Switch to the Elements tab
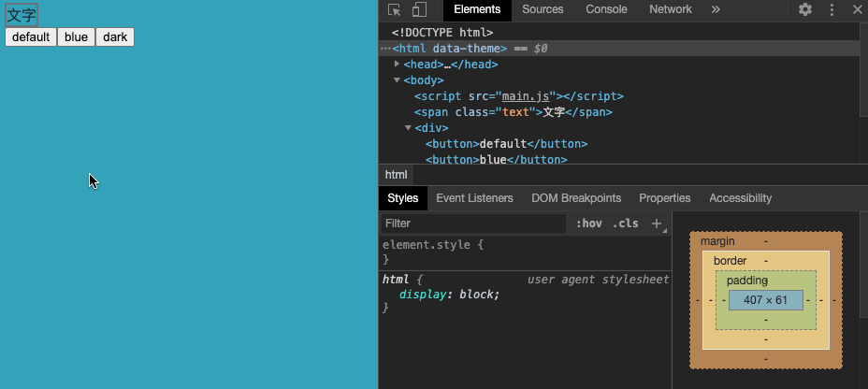This screenshot has width=868, height=389. click(477, 9)
